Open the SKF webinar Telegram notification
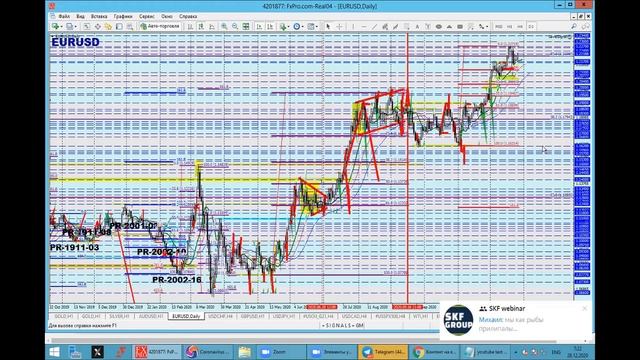 click(x=516, y=320)
